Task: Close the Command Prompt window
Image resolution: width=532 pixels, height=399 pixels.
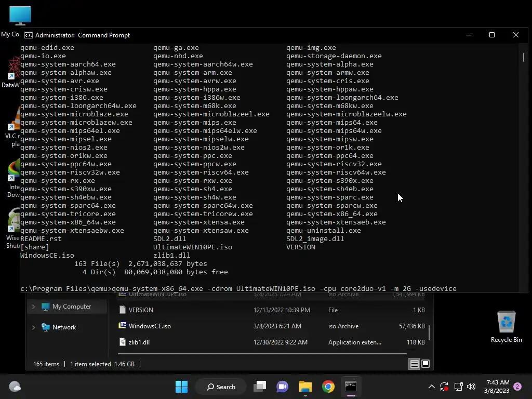Action: click(516, 35)
